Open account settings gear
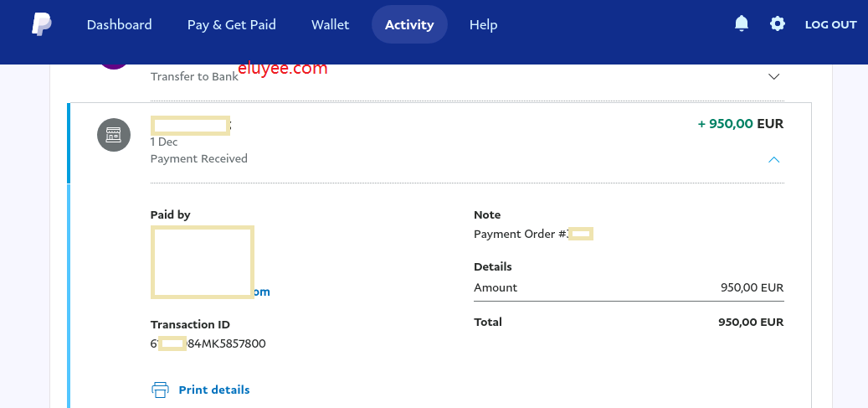This screenshot has height=408, width=868. (778, 24)
